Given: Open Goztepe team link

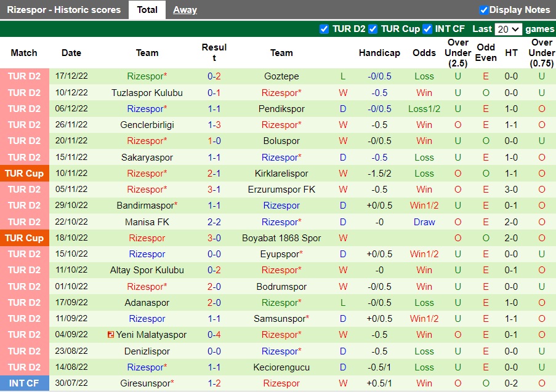Looking at the screenshot, I should [281, 76].
